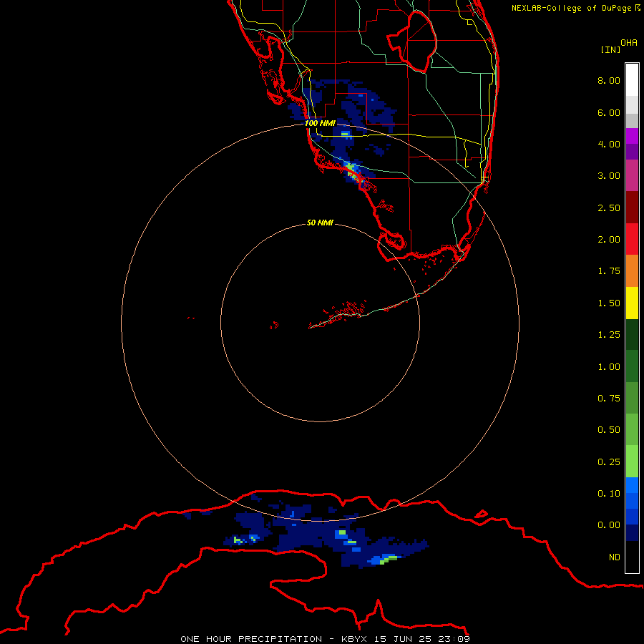Pick the bright red swatch beside 2.00

coord(632,239)
